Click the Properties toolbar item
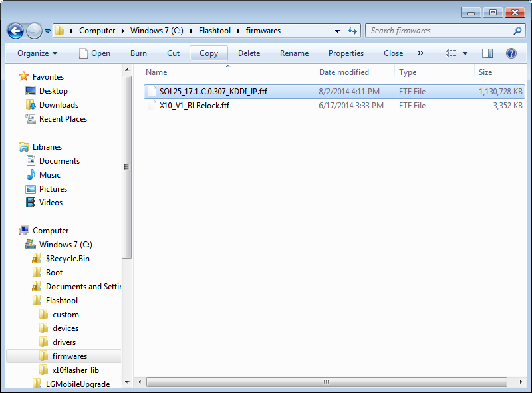The image size is (532, 393). pyautogui.click(x=346, y=53)
